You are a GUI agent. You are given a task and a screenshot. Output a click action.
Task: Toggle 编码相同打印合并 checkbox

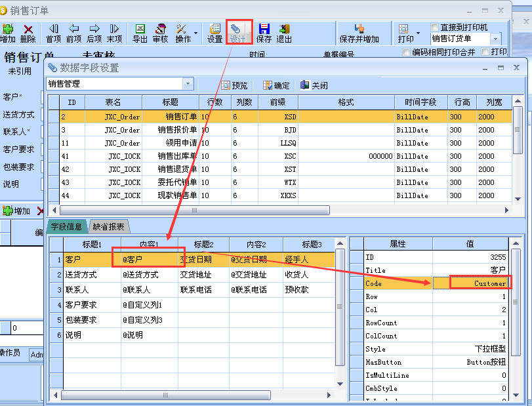pyautogui.click(x=406, y=52)
